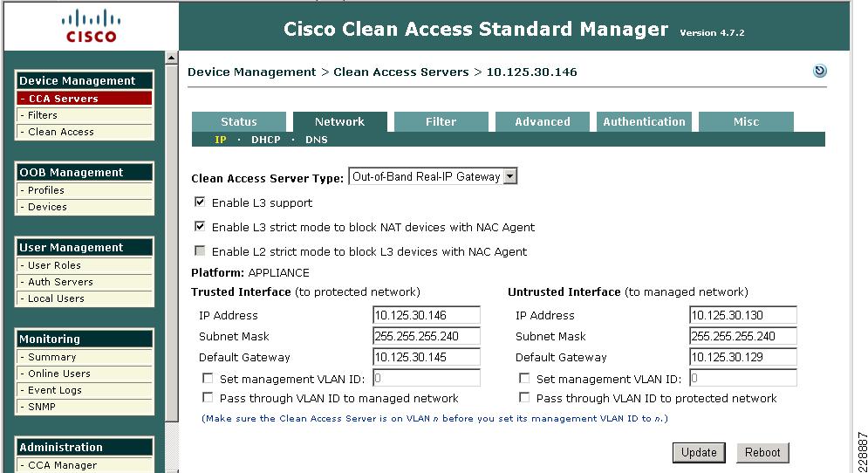Enable Pass through VLAN ID to protected network

[524, 398]
